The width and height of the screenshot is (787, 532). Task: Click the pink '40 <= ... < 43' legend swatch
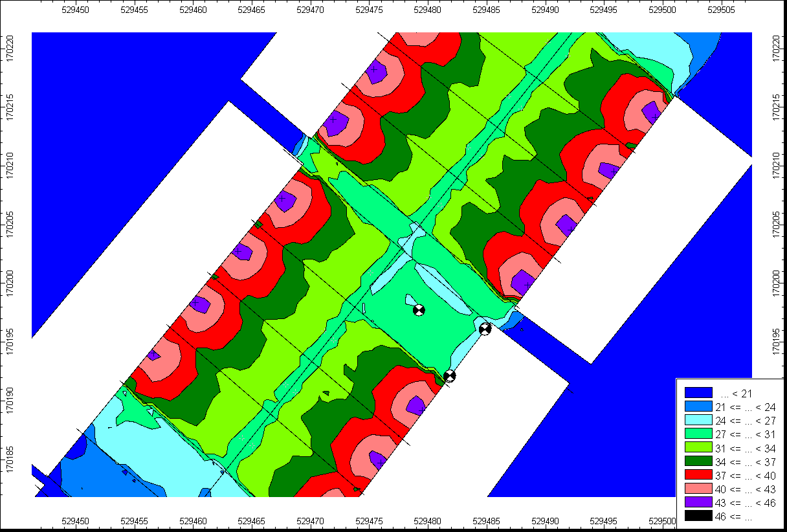point(698,489)
